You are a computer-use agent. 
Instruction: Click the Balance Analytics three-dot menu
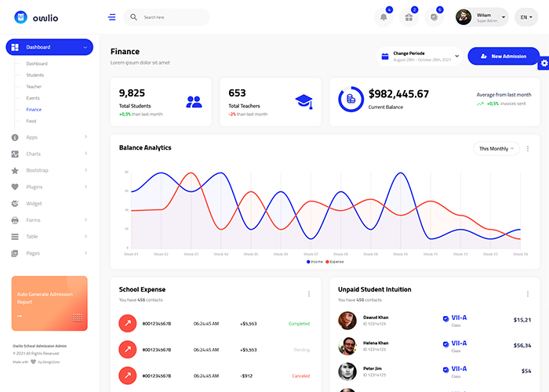click(x=528, y=148)
